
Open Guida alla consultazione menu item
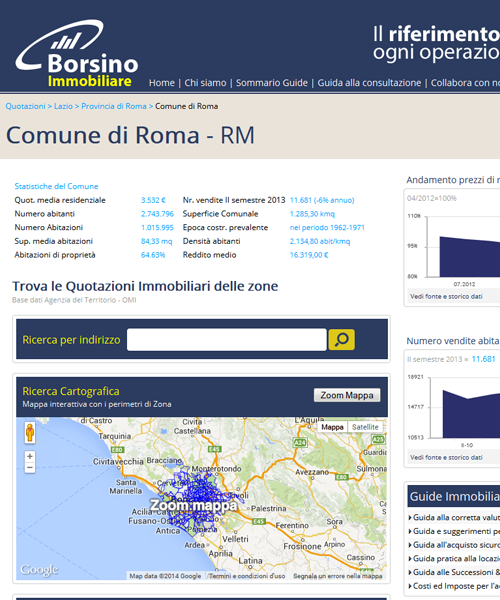click(x=369, y=83)
